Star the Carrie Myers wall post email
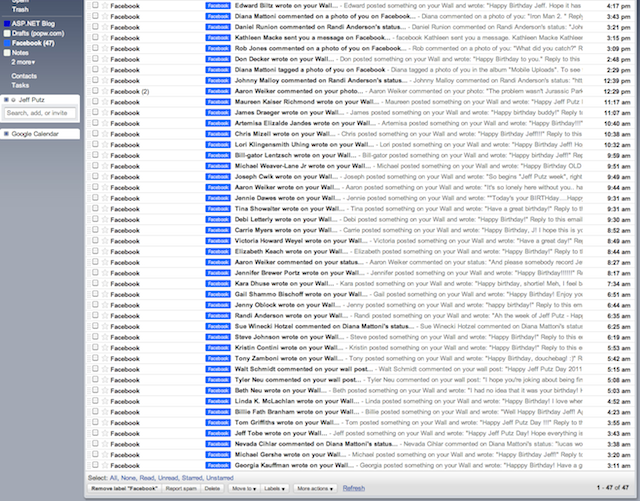Image resolution: width=640 pixels, height=501 pixels. [105, 230]
